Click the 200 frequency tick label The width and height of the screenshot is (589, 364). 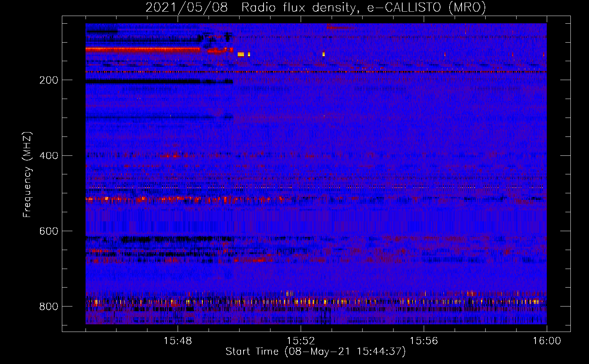pyautogui.click(x=49, y=80)
